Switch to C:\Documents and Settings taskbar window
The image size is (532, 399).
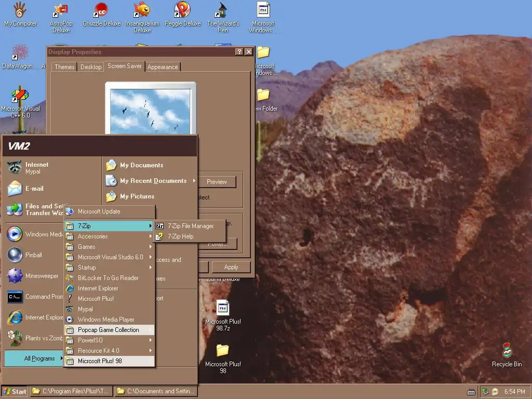point(156,392)
